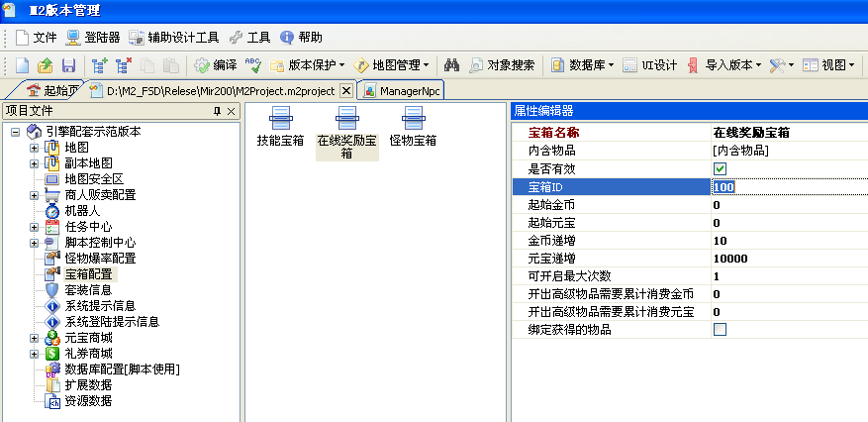Click the Open folder toolbar icon
The image size is (868, 422).
(x=45, y=65)
